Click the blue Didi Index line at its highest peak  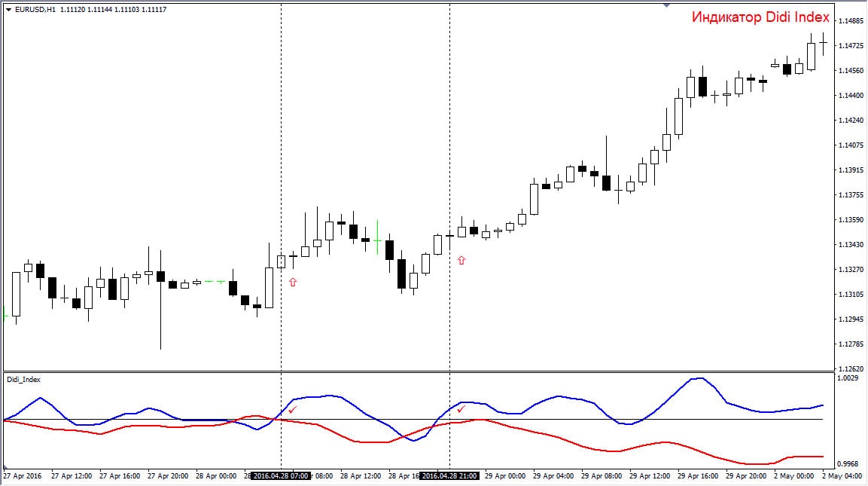pos(699,378)
